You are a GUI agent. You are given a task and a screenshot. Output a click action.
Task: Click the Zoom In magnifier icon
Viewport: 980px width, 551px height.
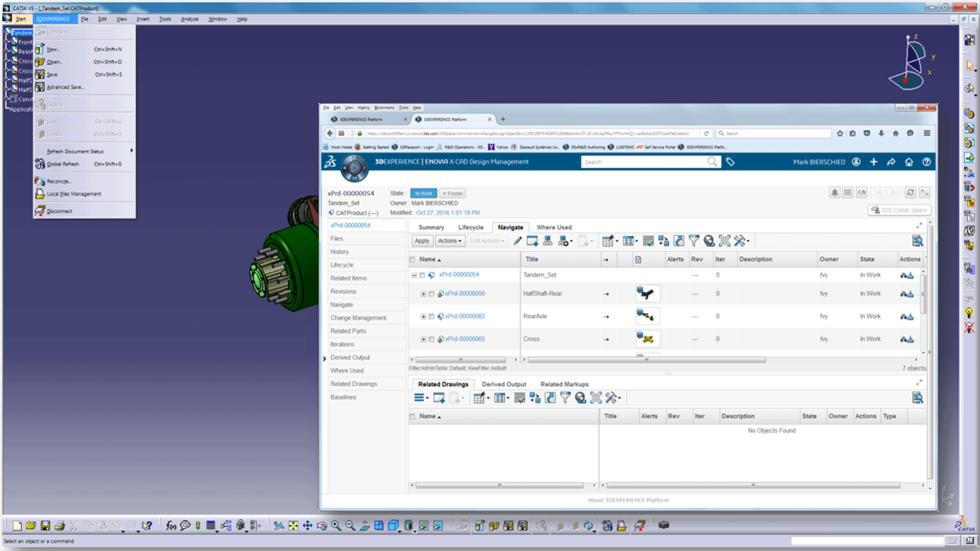click(336, 525)
